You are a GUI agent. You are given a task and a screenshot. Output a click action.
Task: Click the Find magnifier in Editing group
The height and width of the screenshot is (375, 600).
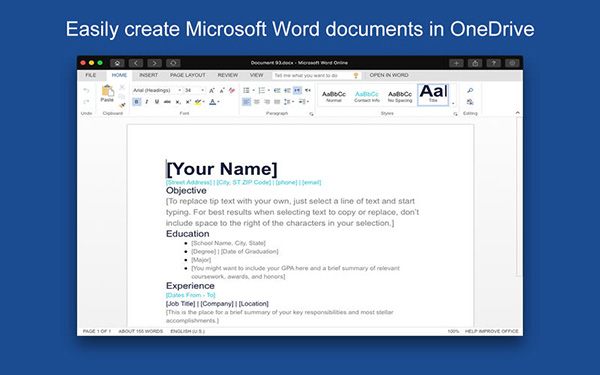470,90
